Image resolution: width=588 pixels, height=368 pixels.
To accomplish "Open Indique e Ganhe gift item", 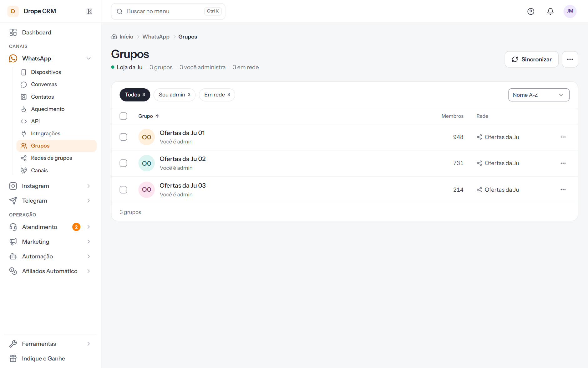I will point(50,359).
